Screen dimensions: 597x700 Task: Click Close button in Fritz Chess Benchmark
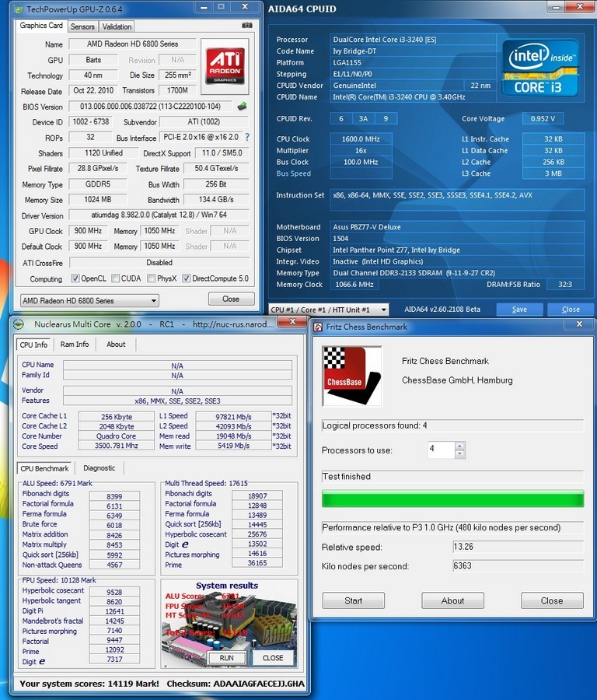click(x=552, y=600)
